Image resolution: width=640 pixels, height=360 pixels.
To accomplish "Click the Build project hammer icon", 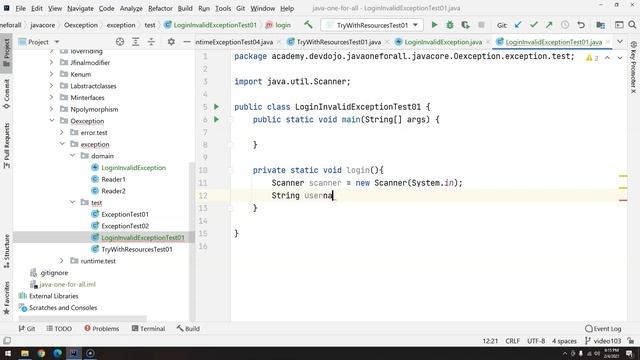I will [308, 25].
